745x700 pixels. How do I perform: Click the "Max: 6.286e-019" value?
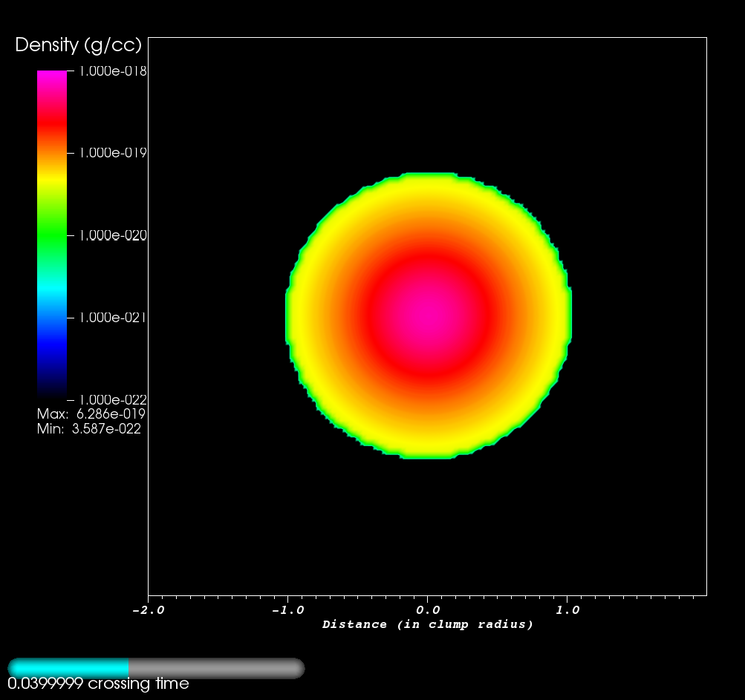tap(91, 414)
